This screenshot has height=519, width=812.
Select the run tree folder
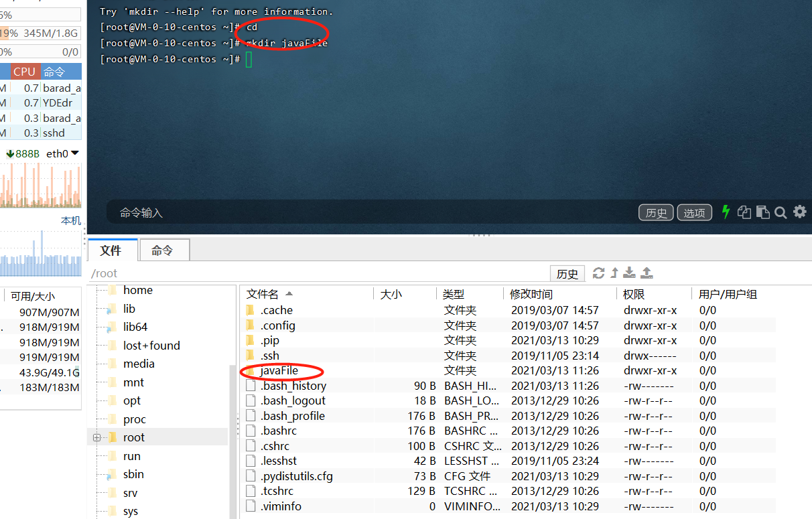tap(132, 456)
